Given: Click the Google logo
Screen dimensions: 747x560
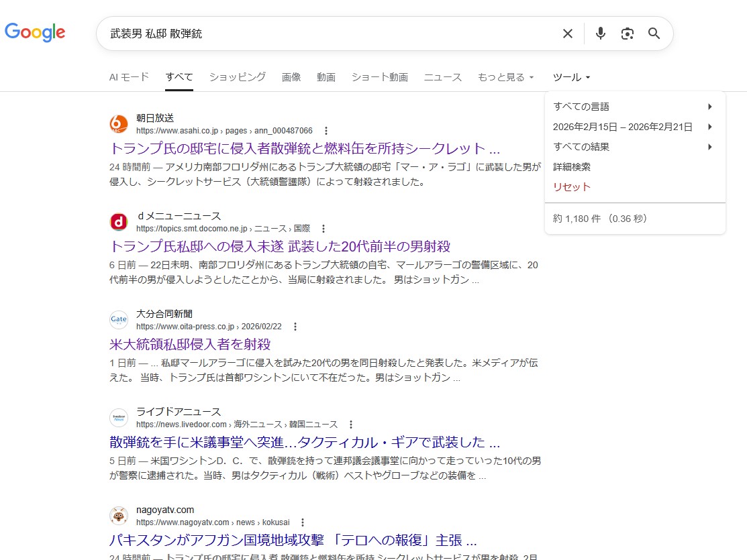Looking at the screenshot, I should (35, 32).
